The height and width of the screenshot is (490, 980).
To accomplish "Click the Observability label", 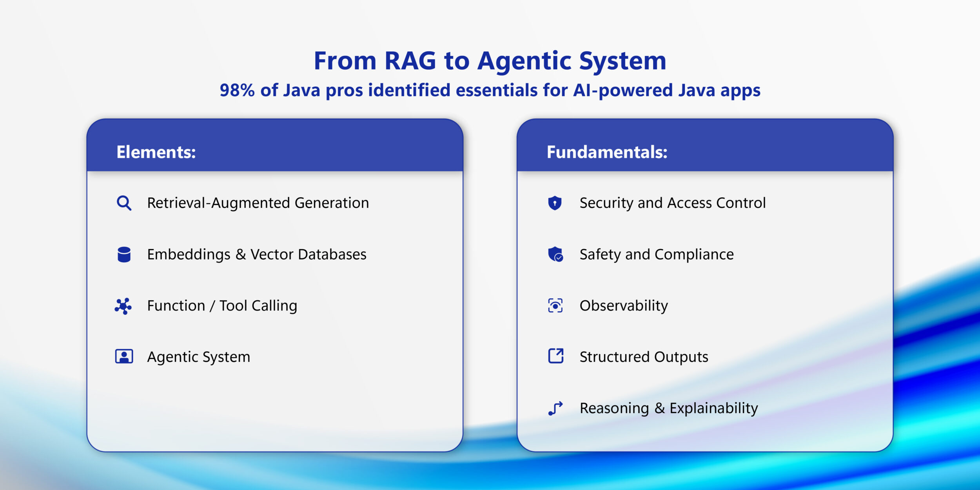I will (x=624, y=306).
